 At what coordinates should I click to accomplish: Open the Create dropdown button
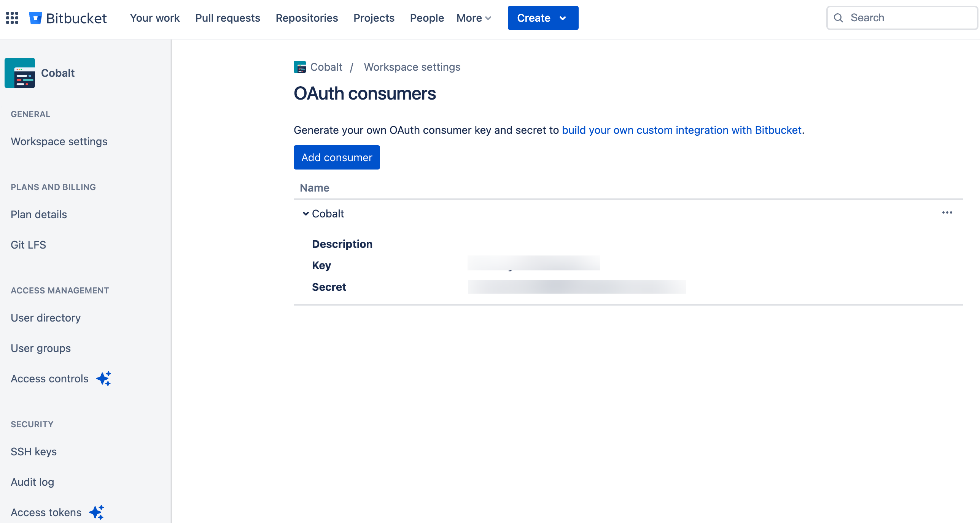click(542, 18)
